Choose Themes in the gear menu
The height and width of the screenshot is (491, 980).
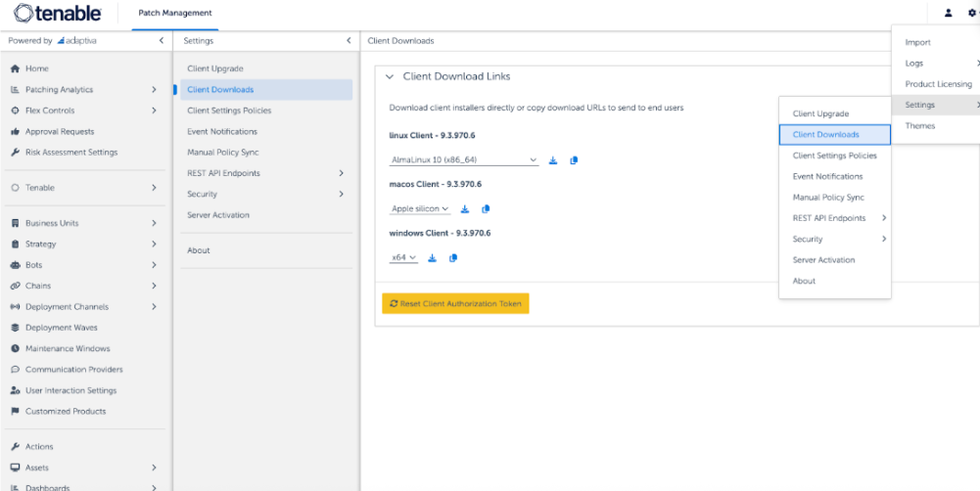[919, 126]
